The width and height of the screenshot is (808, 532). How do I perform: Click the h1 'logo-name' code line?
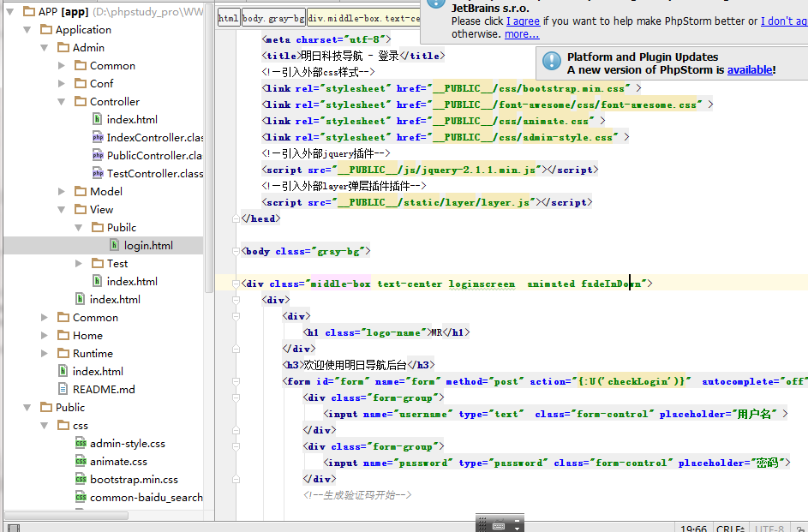[x=386, y=332]
